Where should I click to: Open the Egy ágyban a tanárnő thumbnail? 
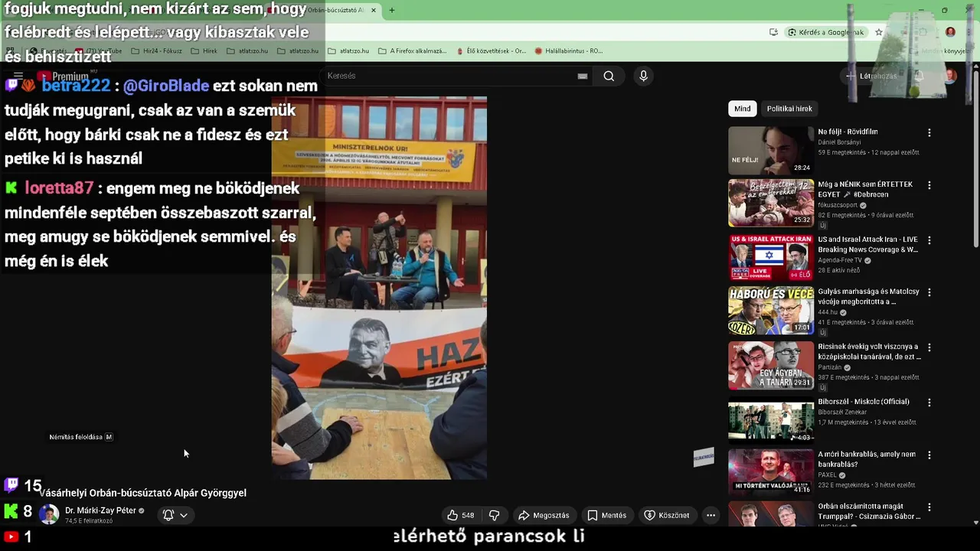click(771, 366)
